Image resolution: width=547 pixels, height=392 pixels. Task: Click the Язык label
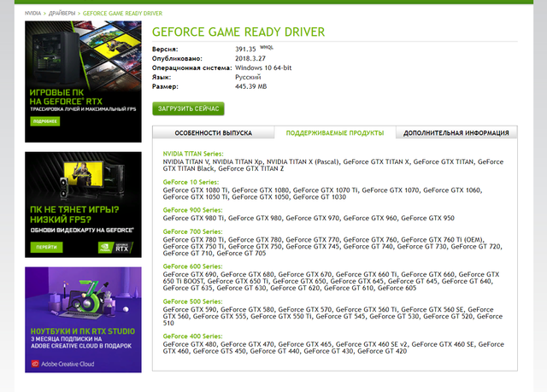pos(162,77)
